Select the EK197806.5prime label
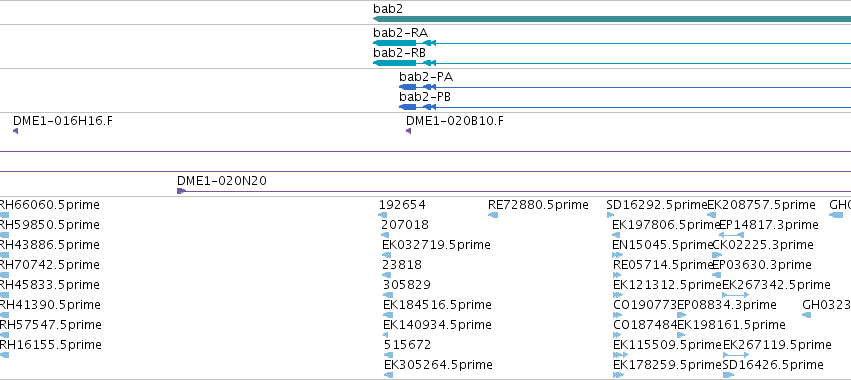851x380 pixels. pyautogui.click(x=666, y=225)
